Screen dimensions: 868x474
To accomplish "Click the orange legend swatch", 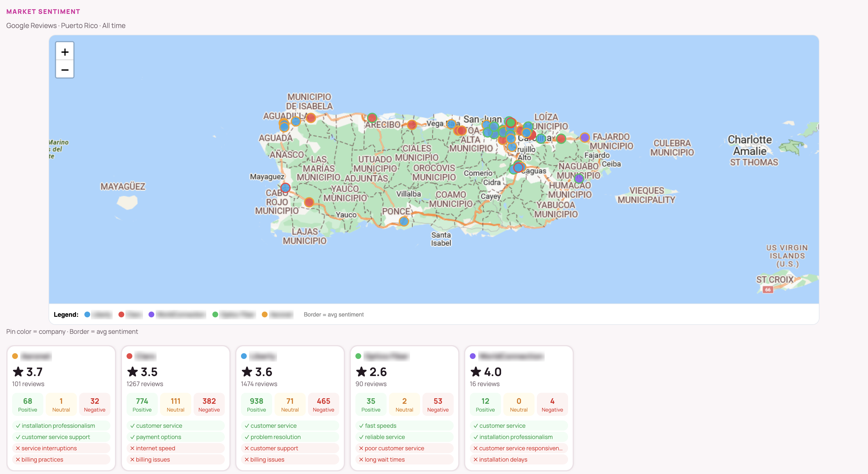I will click(x=264, y=314).
